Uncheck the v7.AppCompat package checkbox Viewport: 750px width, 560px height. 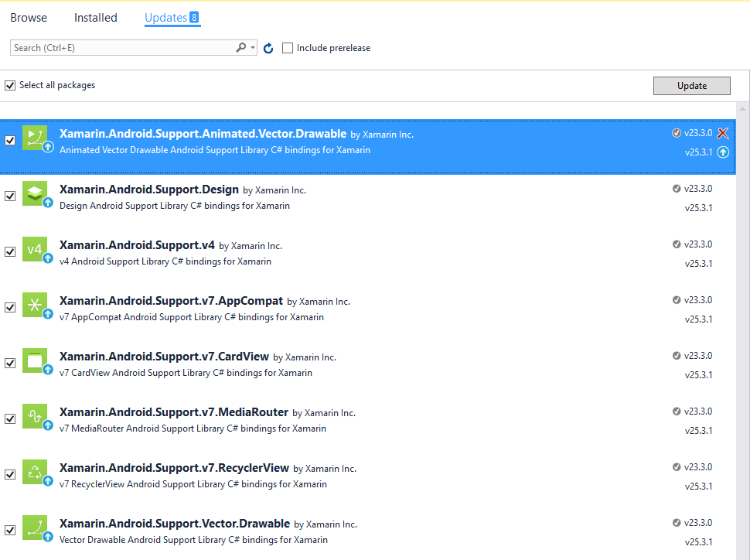pos(10,307)
